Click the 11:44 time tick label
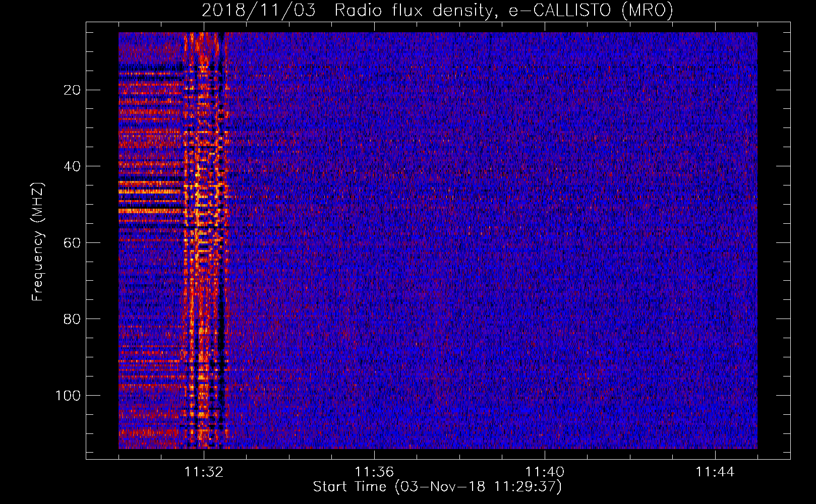The image size is (816, 504). (x=715, y=472)
